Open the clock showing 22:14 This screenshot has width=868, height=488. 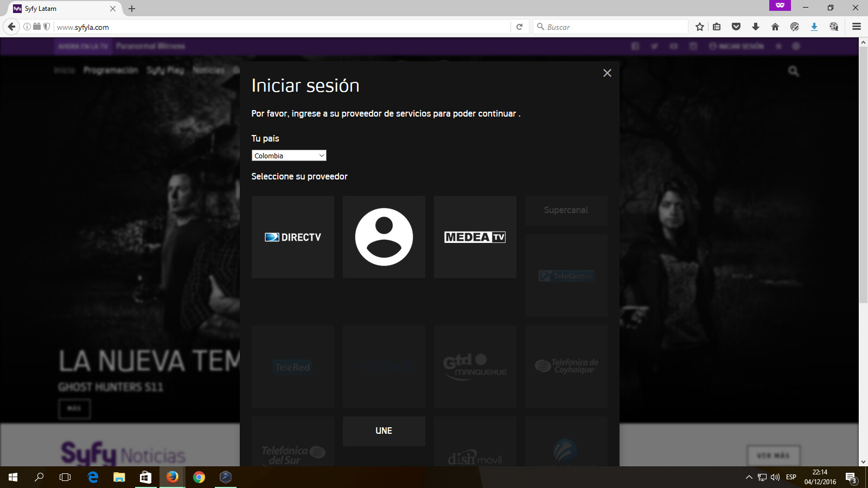(x=820, y=477)
